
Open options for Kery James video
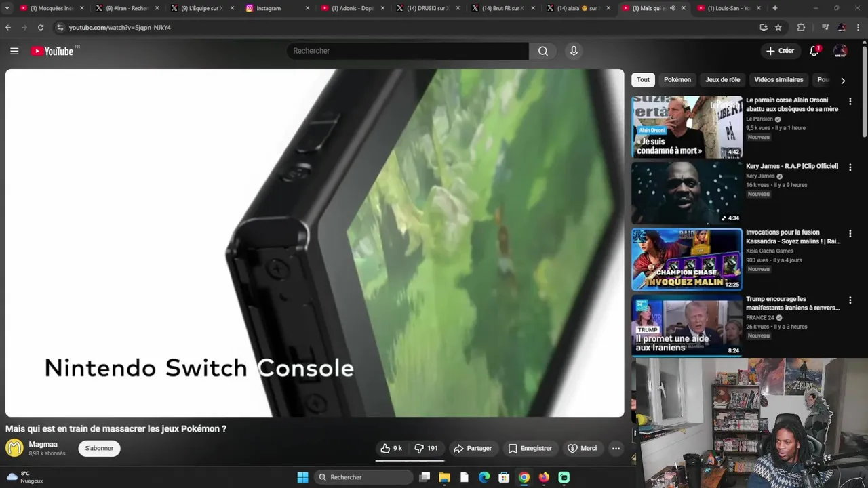click(x=850, y=167)
